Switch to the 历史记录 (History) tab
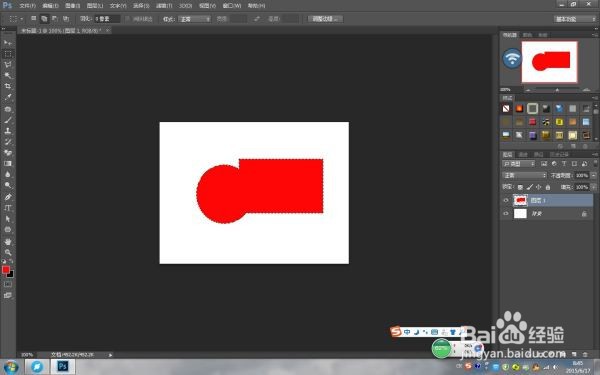 [559, 154]
